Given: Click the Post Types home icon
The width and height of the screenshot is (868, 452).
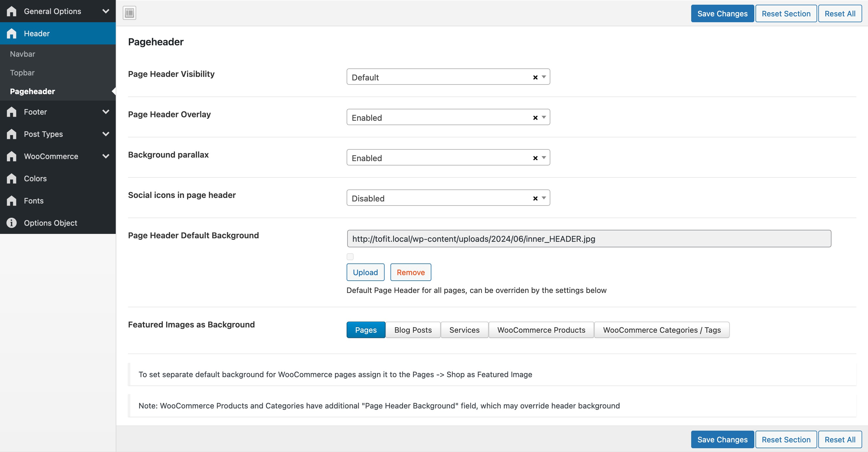Looking at the screenshot, I should coord(11,134).
